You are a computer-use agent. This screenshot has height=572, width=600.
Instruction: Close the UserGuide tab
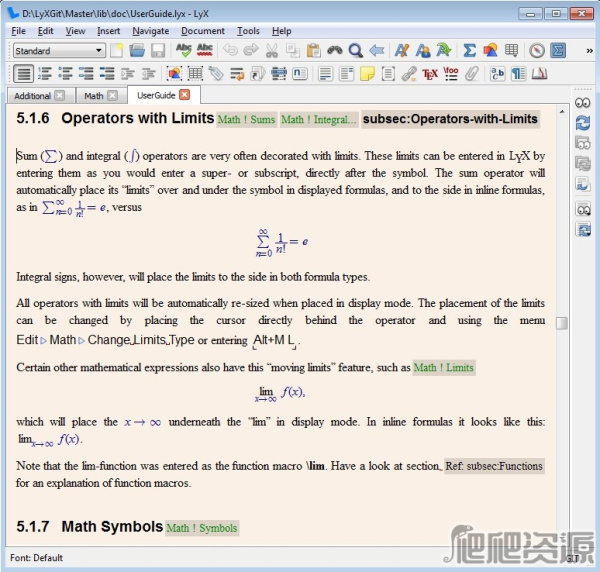[x=184, y=95]
